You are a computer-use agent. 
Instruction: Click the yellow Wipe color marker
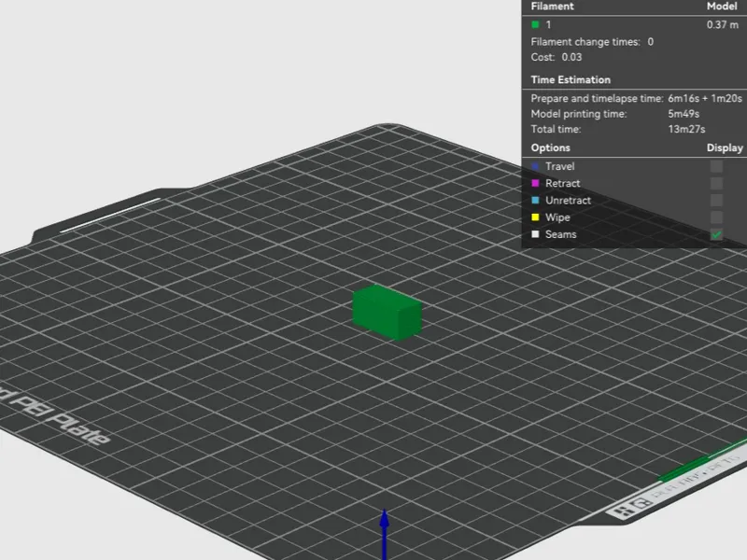pos(535,217)
